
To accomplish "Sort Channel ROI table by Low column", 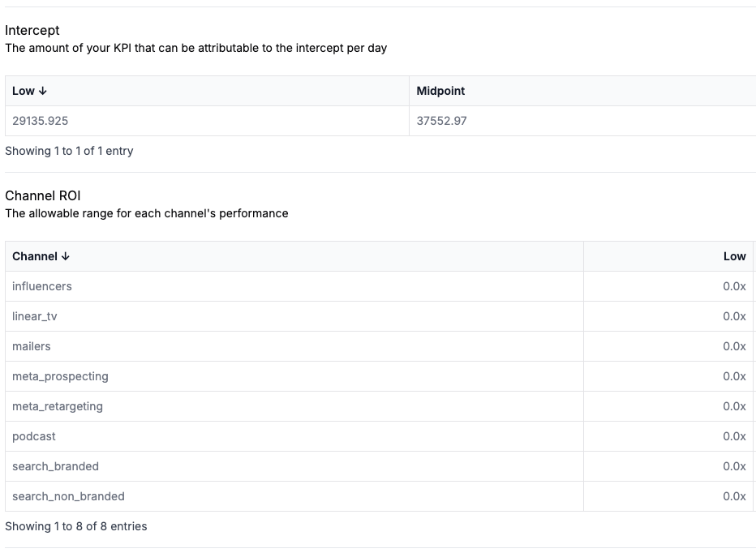I will pyautogui.click(x=734, y=256).
